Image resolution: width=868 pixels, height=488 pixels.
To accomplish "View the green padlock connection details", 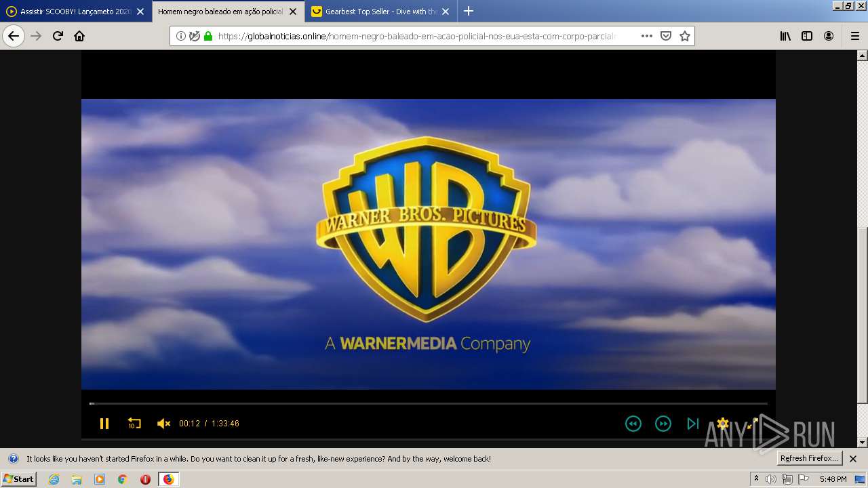I will pyautogui.click(x=208, y=36).
